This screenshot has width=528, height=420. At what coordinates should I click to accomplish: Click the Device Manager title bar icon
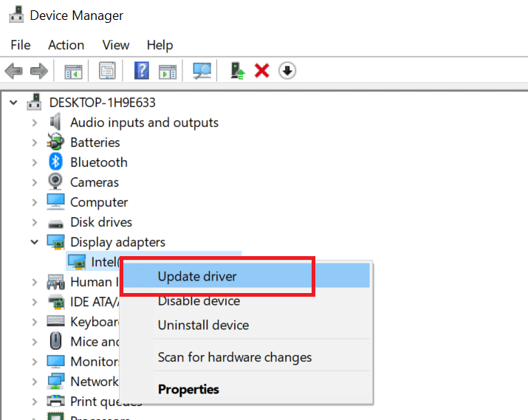(x=16, y=15)
